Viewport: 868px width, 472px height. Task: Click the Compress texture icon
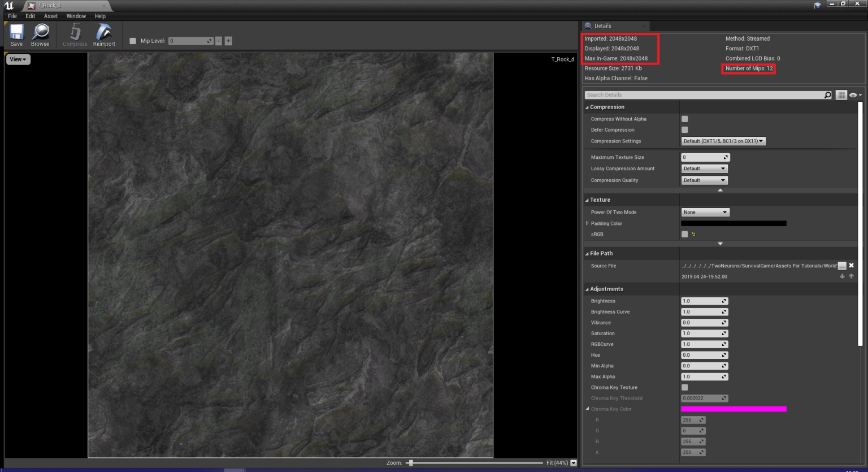coord(75,35)
